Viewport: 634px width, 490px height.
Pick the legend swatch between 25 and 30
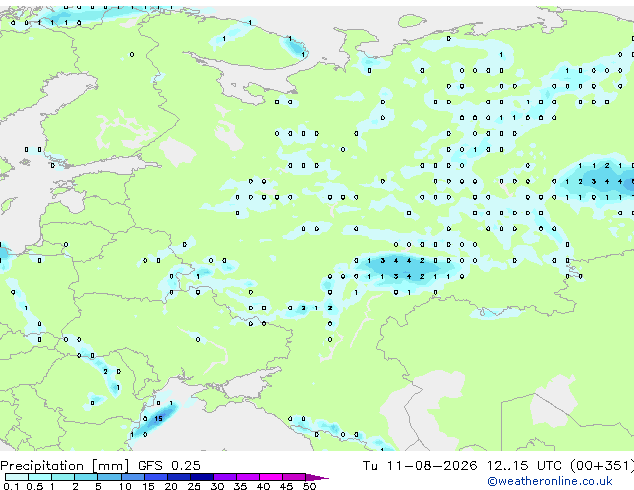click(202, 477)
